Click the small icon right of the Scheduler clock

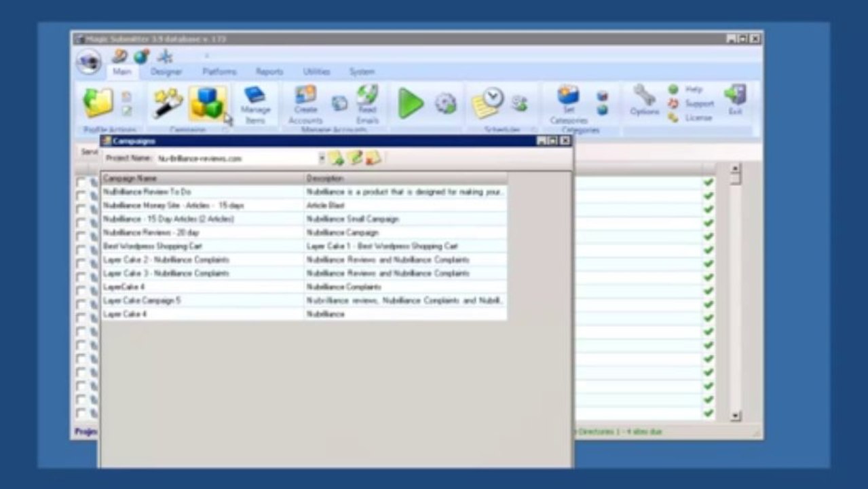[x=520, y=103]
